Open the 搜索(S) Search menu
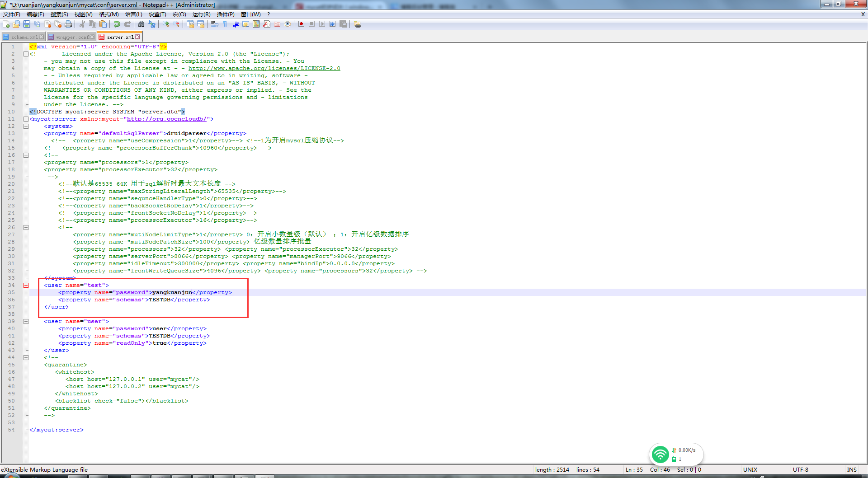Viewport: 868px width, 478px height. (x=59, y=14)
